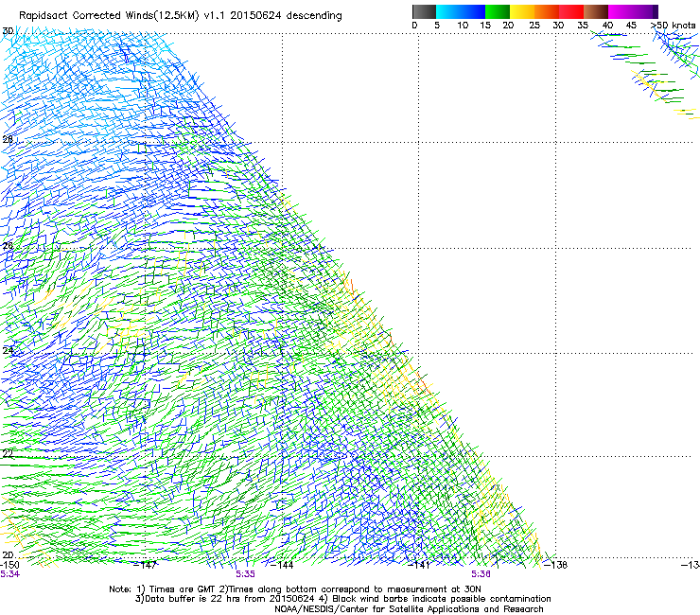Click the magenta 40–45 knots legend swatch
700x615 pixels.
[621, 11]
